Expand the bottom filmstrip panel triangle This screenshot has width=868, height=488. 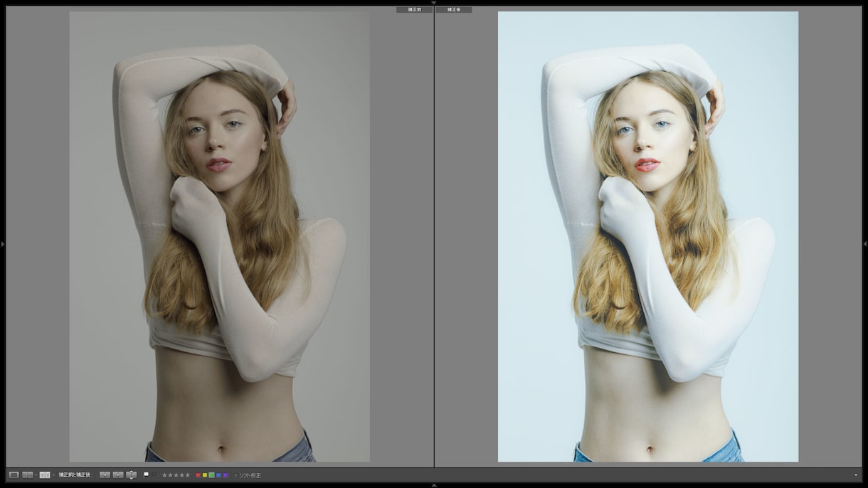[x=434, y=485]
